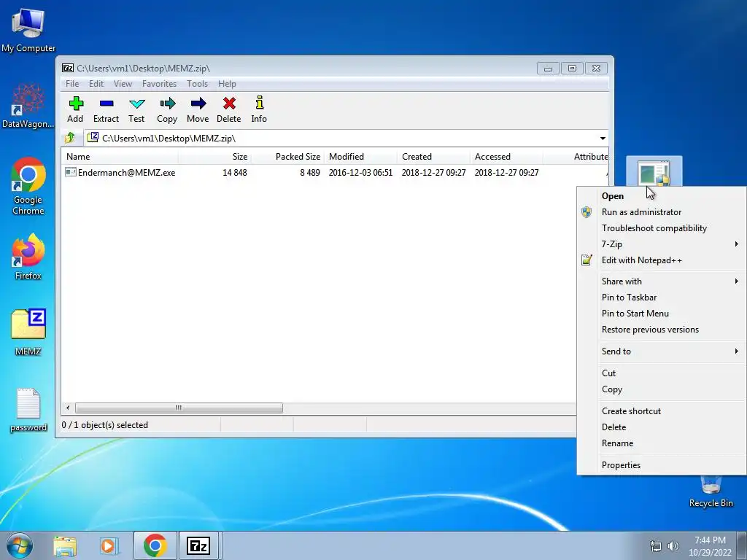Expand the Share with submenu
The image size is (747, 560).
[661, 281]
